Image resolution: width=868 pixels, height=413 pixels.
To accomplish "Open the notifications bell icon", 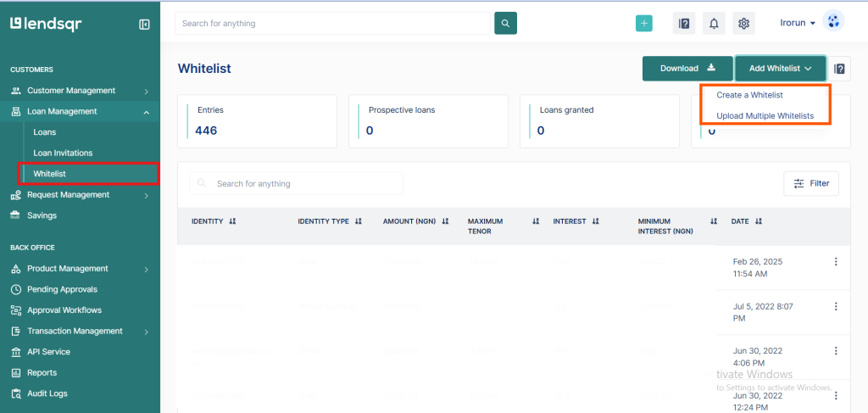I will click(714, 24).
